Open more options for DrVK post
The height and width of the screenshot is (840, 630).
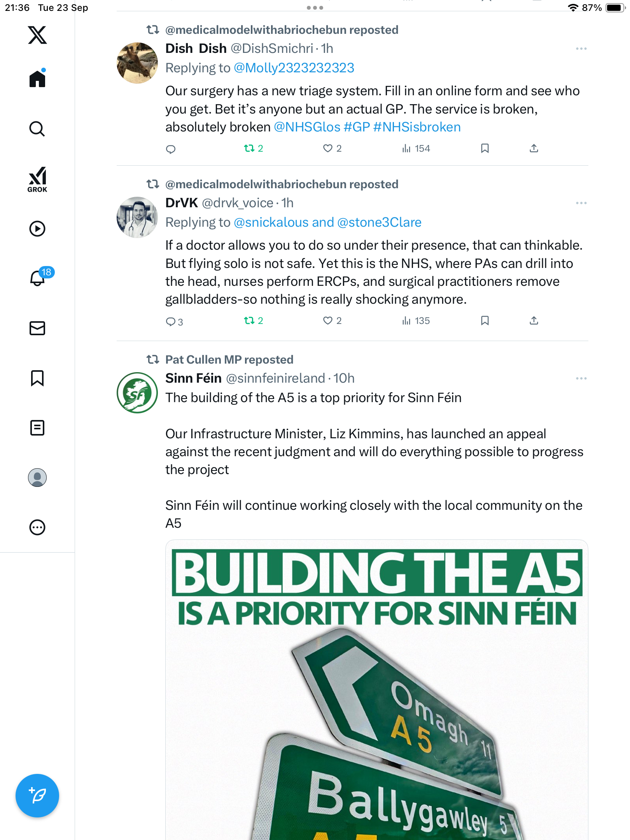tap(581, 203)
